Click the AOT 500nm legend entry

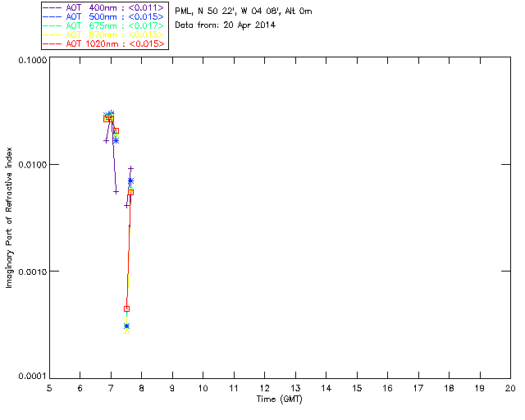click(103, 16)
